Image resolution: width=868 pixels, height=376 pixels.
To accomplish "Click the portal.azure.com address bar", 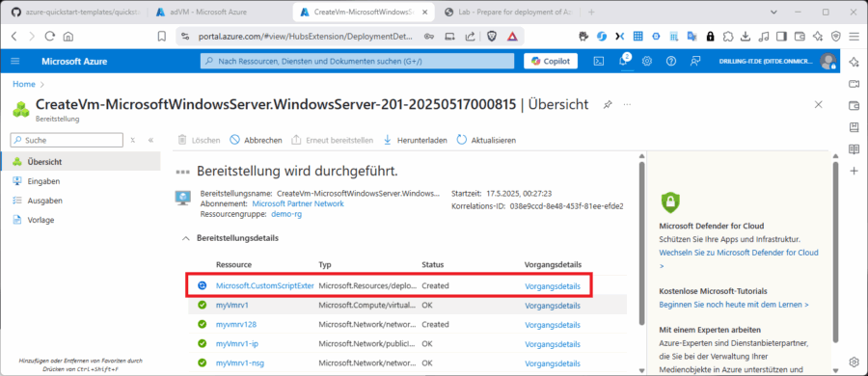I will click(305, 37).
